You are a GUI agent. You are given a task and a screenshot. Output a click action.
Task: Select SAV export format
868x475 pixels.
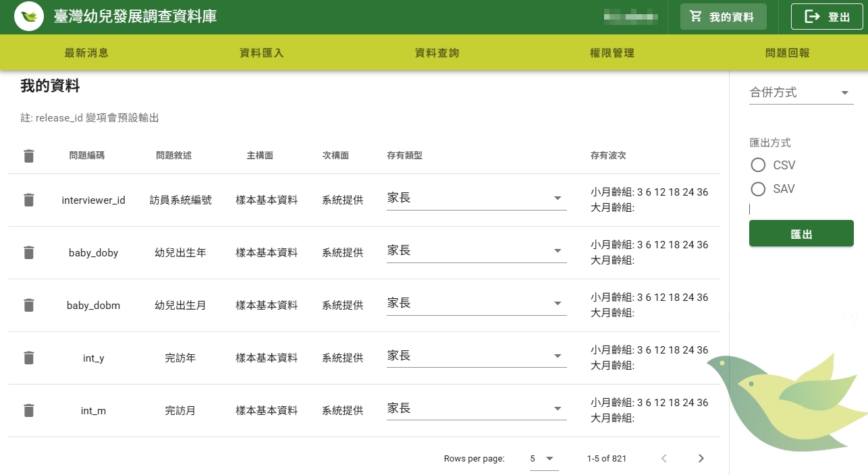[758, 189]
